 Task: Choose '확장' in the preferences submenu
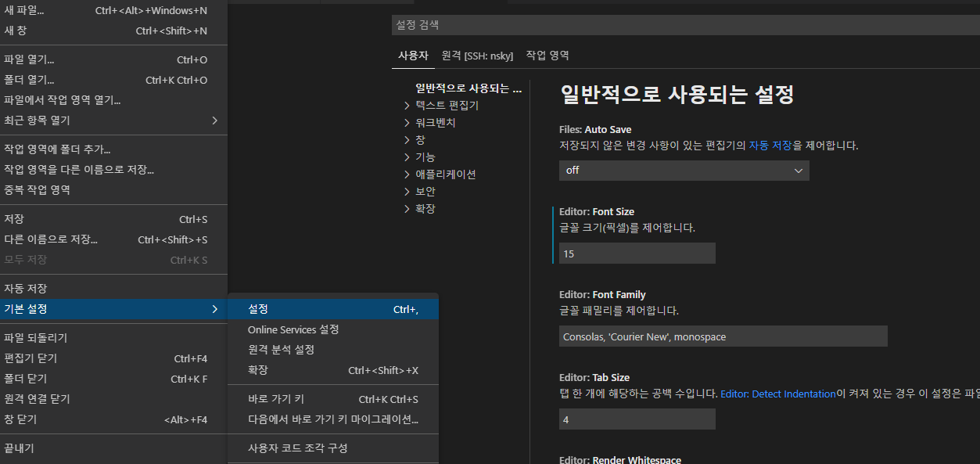point(333,371)
